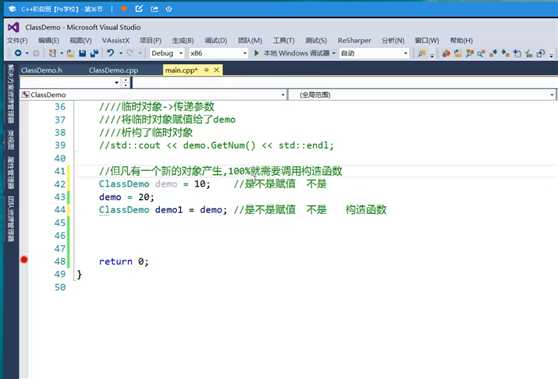
Task: Switch to the ClassDemo.h tab
Action: pos(42,70)
